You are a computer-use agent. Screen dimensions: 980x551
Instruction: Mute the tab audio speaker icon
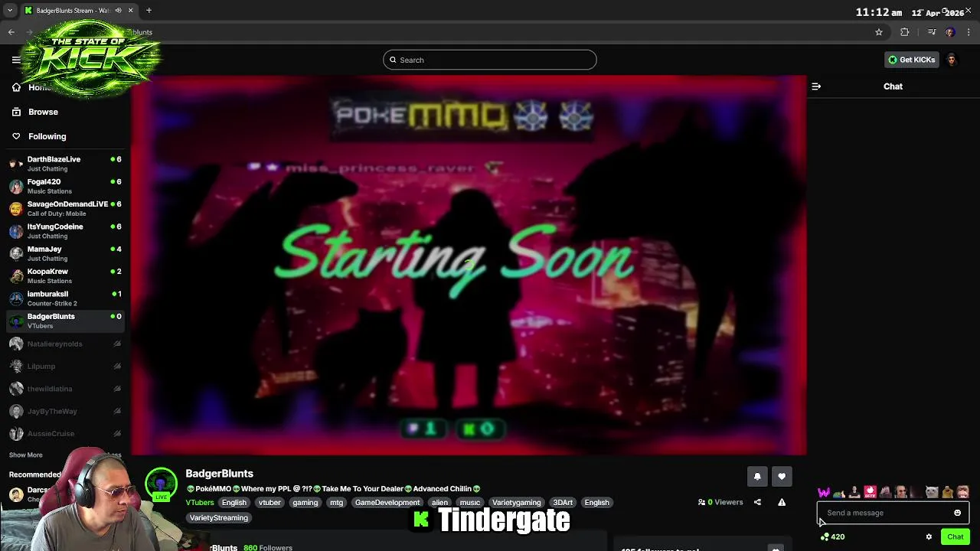(x=118, y=11)
